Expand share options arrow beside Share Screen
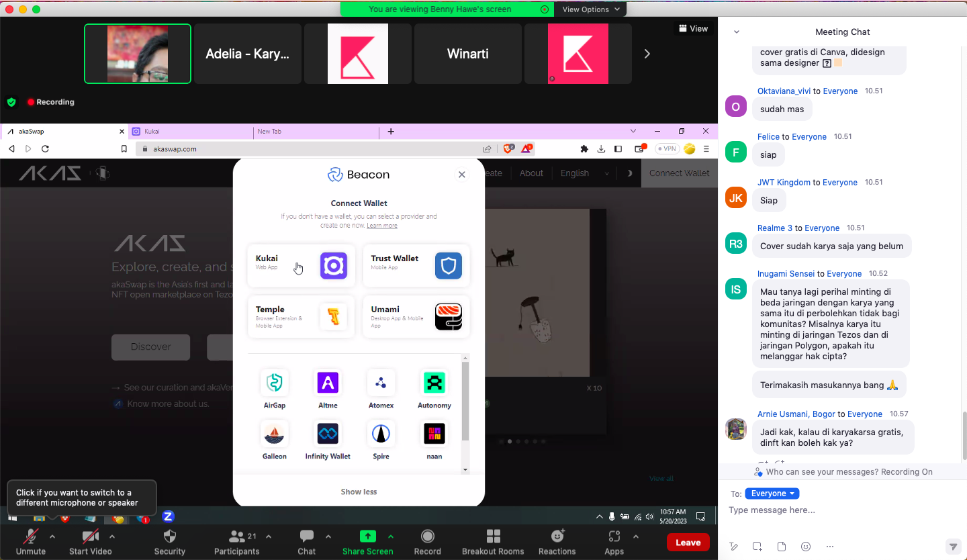 coord(391,536)
